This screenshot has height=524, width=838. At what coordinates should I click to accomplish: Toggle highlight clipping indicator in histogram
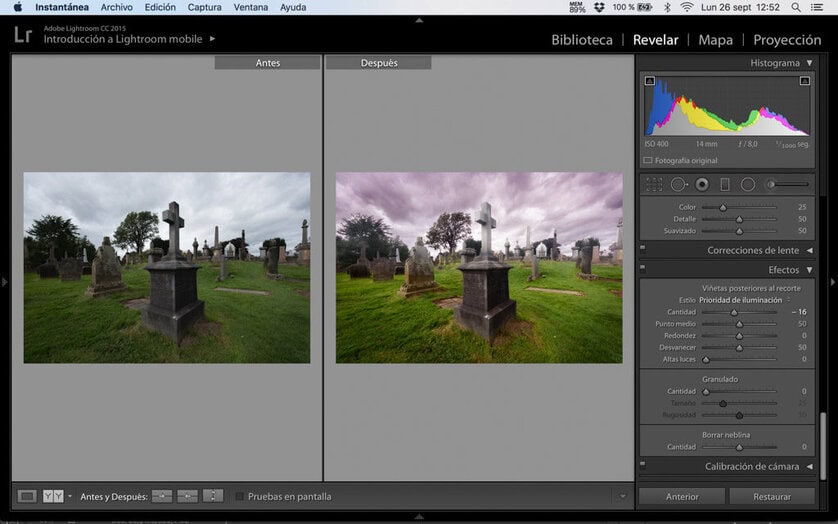click(x=805, y=81)
